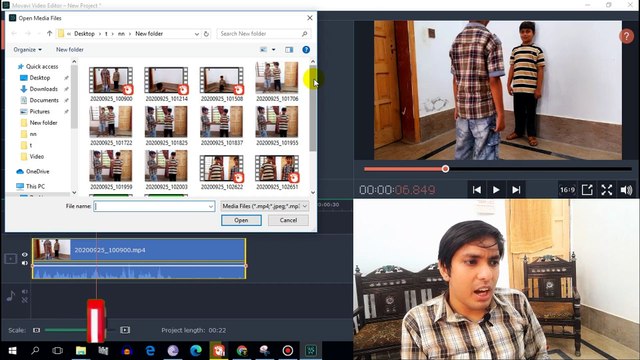Create a New folder from toolbar
Viewport: 640px width, 360px height.
[x=70, y=49]
